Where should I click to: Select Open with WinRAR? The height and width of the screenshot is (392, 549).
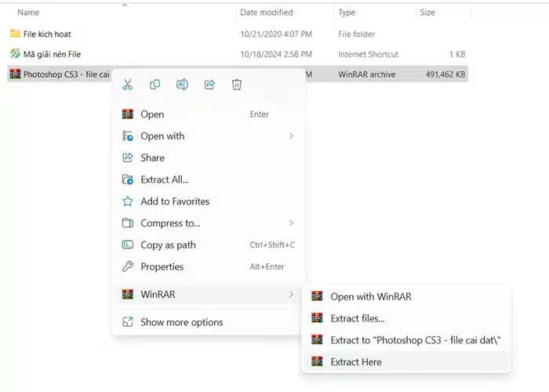pyautogui.click(x=371, y=296)
